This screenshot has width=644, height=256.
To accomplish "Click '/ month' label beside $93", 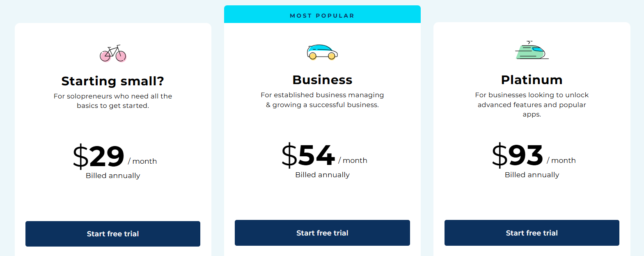I will (561, 160).
